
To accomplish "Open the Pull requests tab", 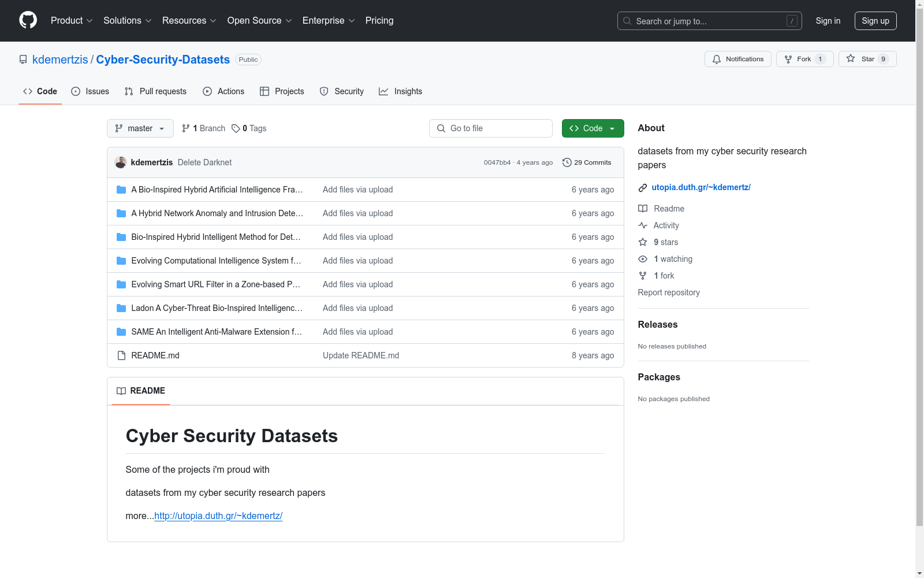I will (x=155, y=91).
